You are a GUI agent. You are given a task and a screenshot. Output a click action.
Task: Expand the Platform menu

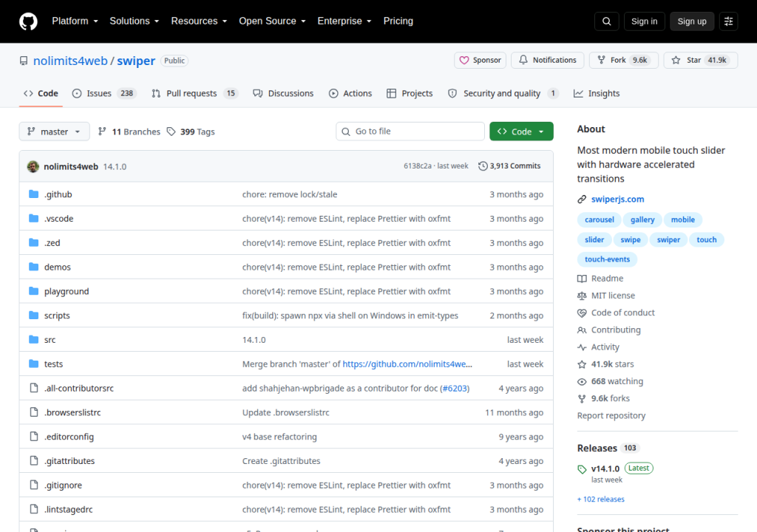[x=75, y=21]
